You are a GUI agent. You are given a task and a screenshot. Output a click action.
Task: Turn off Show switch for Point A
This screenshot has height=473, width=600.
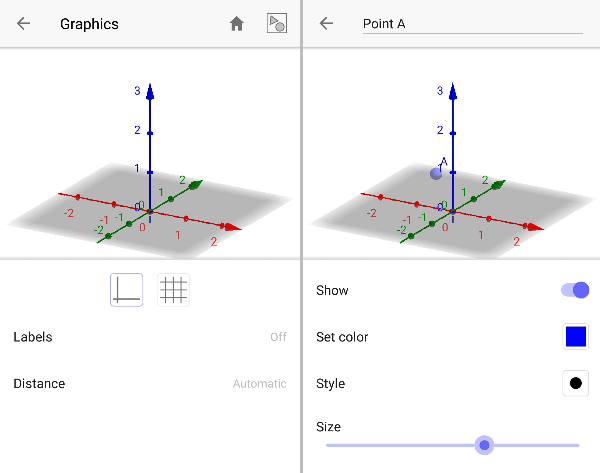click(575, 290)
